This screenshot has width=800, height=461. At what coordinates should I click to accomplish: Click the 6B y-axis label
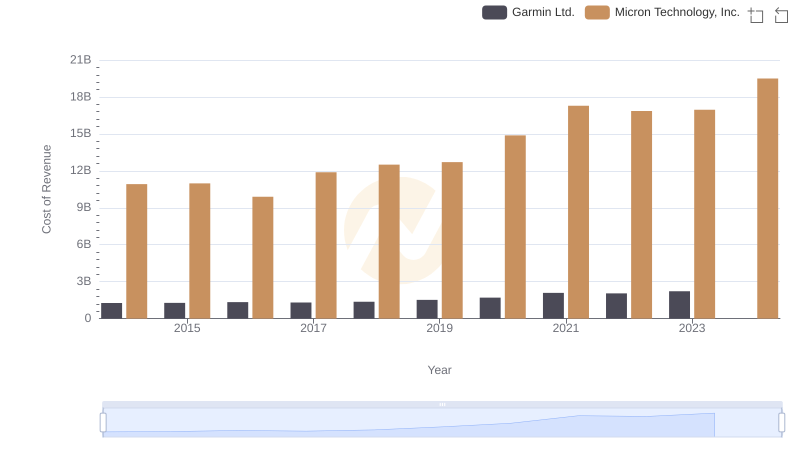click(x=84, y=244)
